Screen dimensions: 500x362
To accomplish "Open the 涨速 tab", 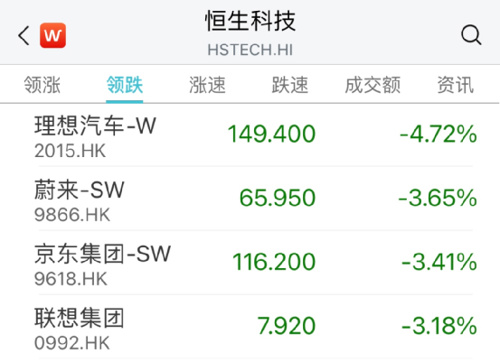I will (x=207, y=85).
